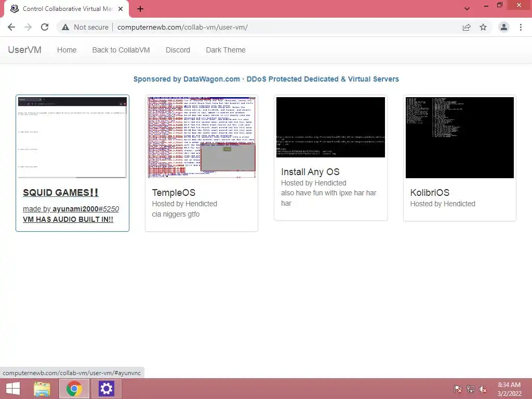Click 'also have fun with ipxe' description
The width and height of the screenshot is (532, 399).
328,198
